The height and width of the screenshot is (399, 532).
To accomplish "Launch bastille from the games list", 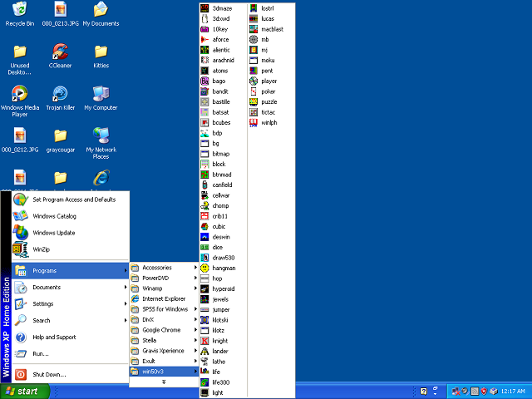I will pyautogui.click(x=221, y=101).
